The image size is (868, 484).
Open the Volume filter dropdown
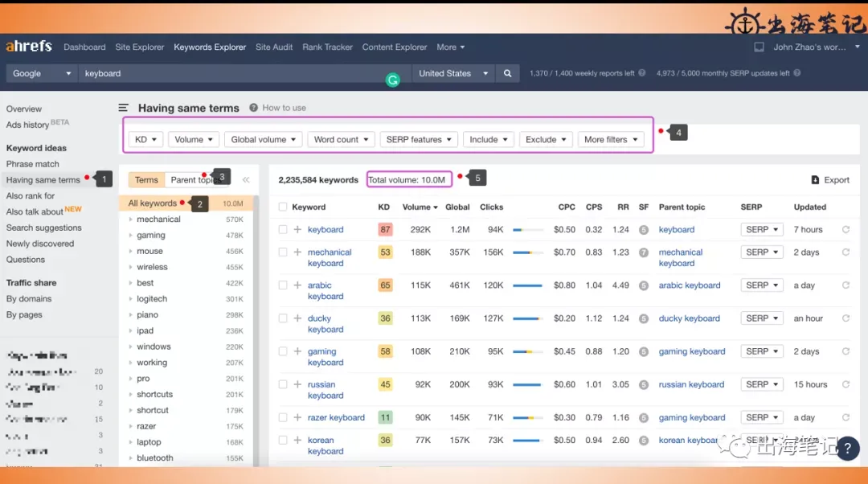[x=194, y=140]
